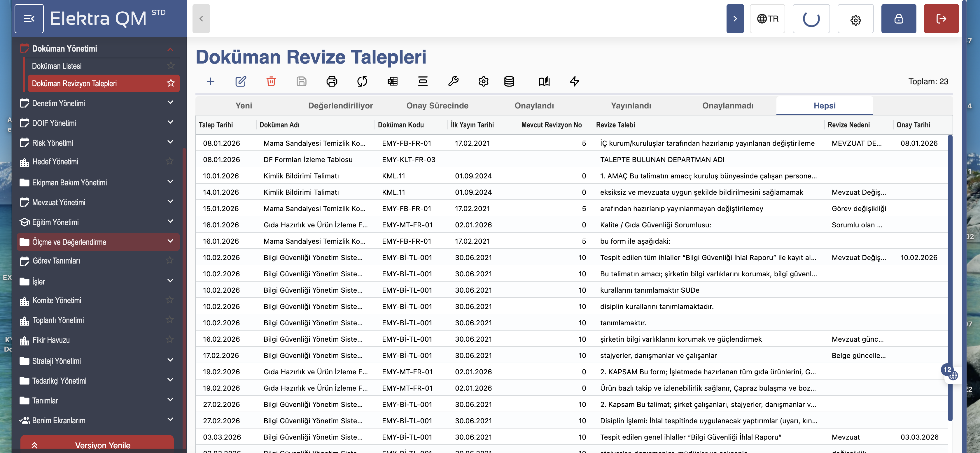
Task: Click the database stack icon
Action: pyautogui.click(x=509, y=81)
